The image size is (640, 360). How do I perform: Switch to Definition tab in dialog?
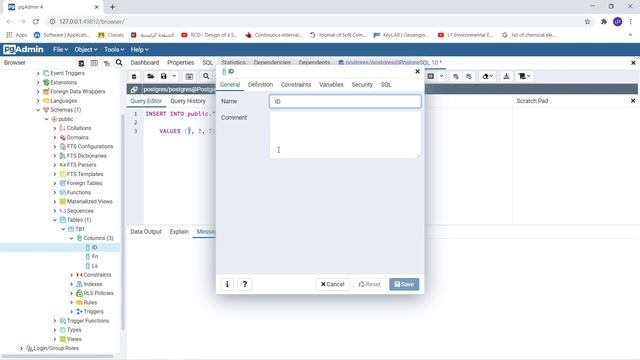(x=260, y=84)
